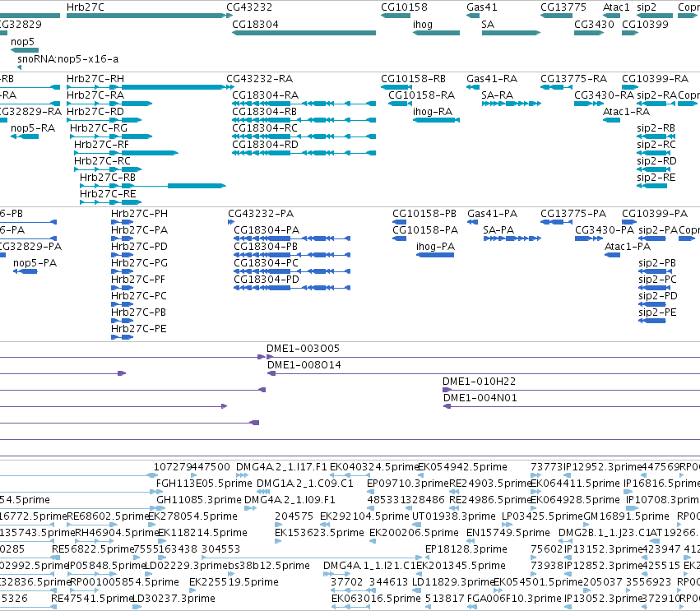Select protein CG10158-PB label

coord(424,214)
